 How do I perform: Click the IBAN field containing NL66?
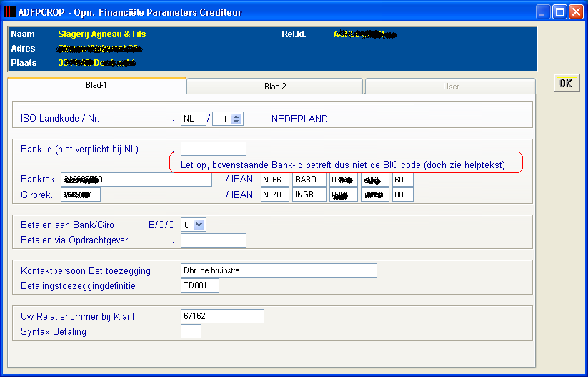pyautogui.click(x=275, y=180)
